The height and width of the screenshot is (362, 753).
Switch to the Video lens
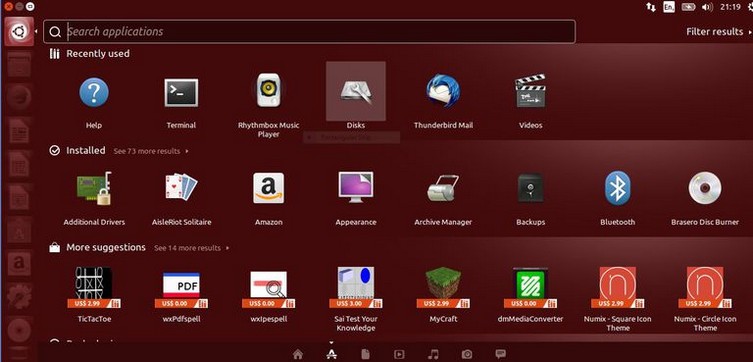(399, 354)
